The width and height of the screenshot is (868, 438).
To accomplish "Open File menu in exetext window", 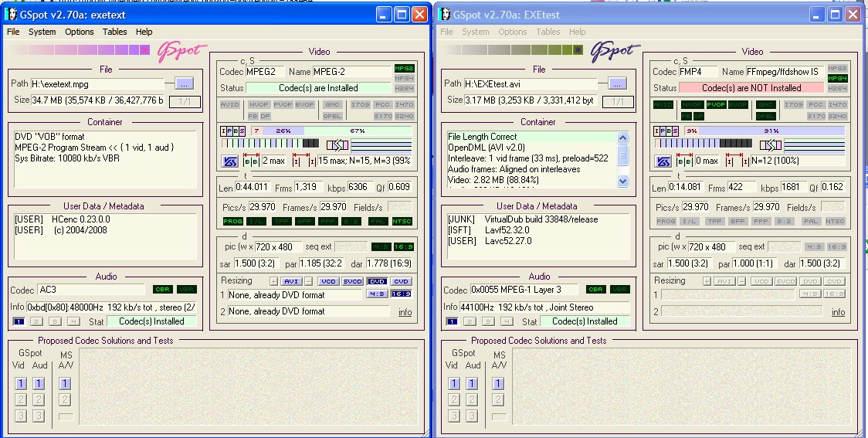I will point(13,32).
